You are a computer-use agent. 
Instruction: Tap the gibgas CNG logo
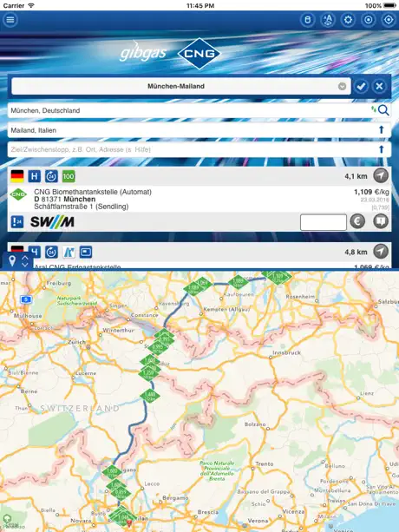pos(171,54)
